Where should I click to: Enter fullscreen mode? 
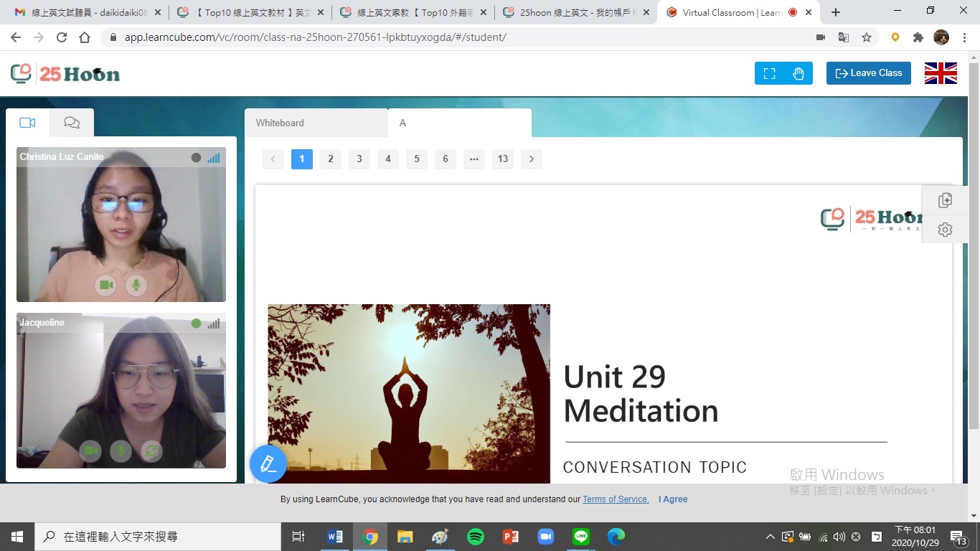tap(769, 73)
